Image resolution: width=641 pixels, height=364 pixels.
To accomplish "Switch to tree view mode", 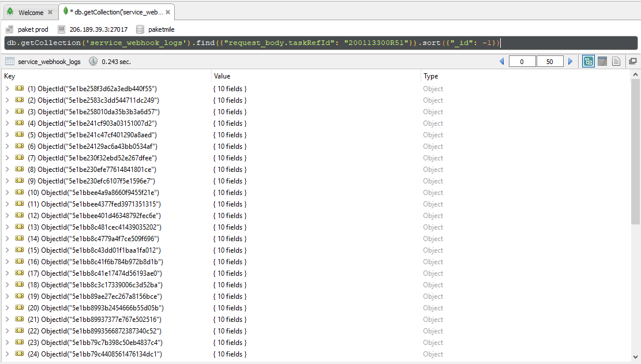I will click(588, 61).
